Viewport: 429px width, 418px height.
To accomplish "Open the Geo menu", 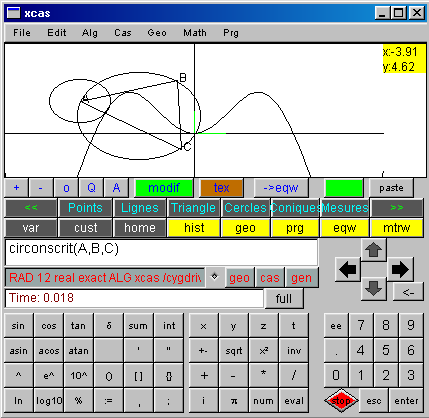I will (157, 33).
